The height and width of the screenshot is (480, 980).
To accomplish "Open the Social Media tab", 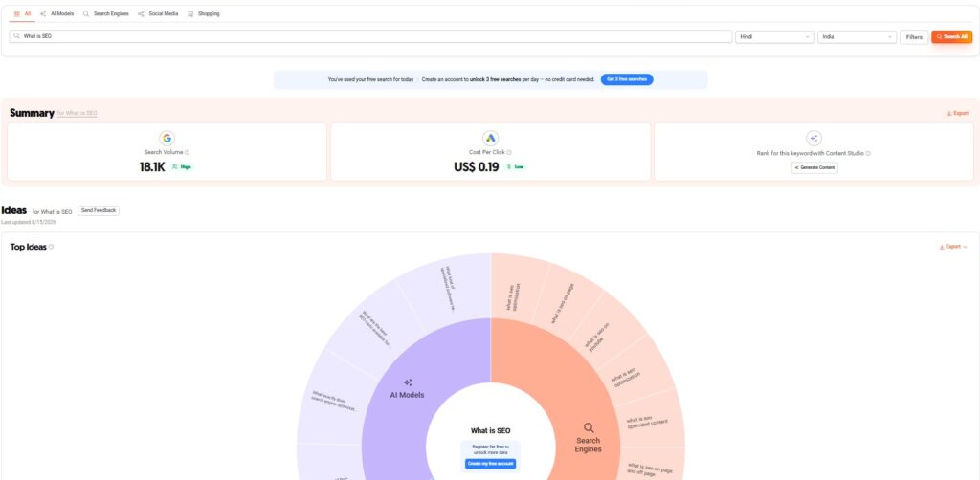I will 158,13.
